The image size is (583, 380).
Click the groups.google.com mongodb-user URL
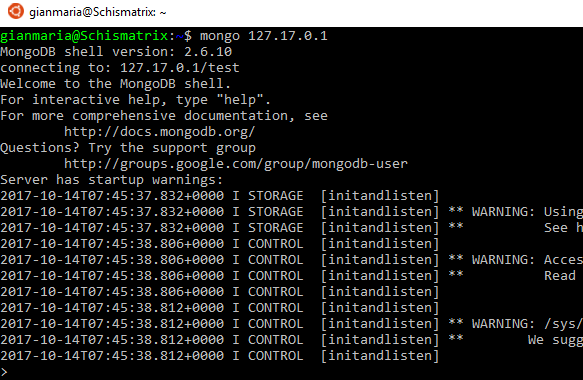pos(236,164)
